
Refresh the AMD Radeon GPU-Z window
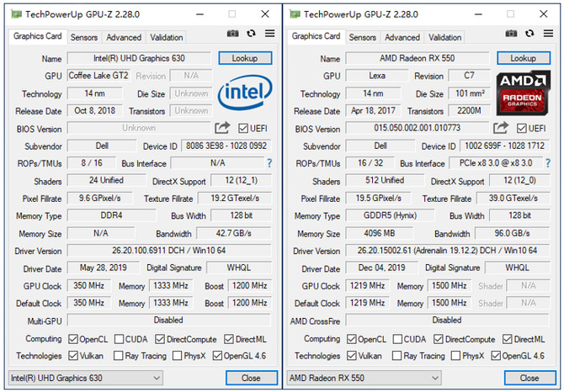click(529, 34)
